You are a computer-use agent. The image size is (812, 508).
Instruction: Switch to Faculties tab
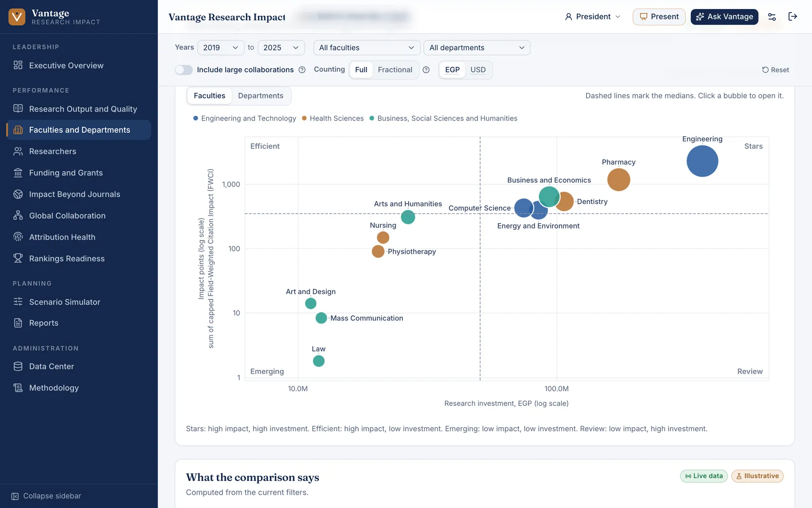tap(209, 96)
